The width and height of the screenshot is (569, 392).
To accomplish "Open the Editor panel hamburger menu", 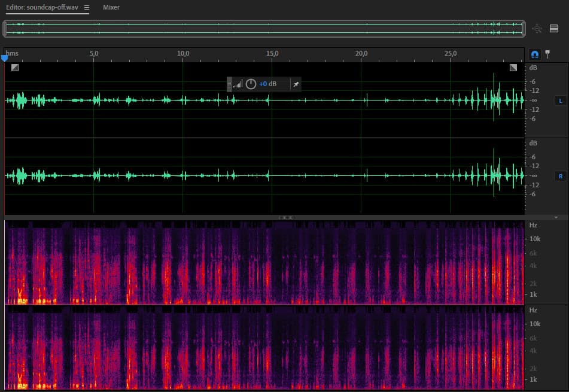I will tap(87, 7).
